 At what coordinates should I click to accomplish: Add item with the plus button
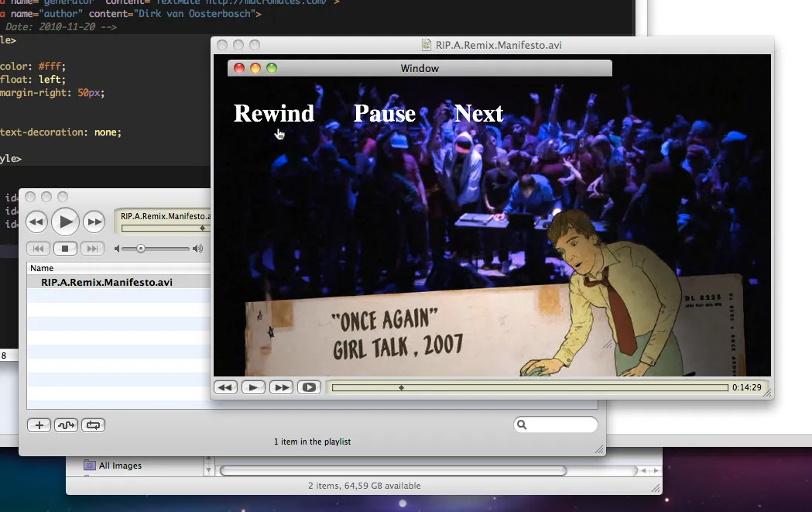point(39,425)
